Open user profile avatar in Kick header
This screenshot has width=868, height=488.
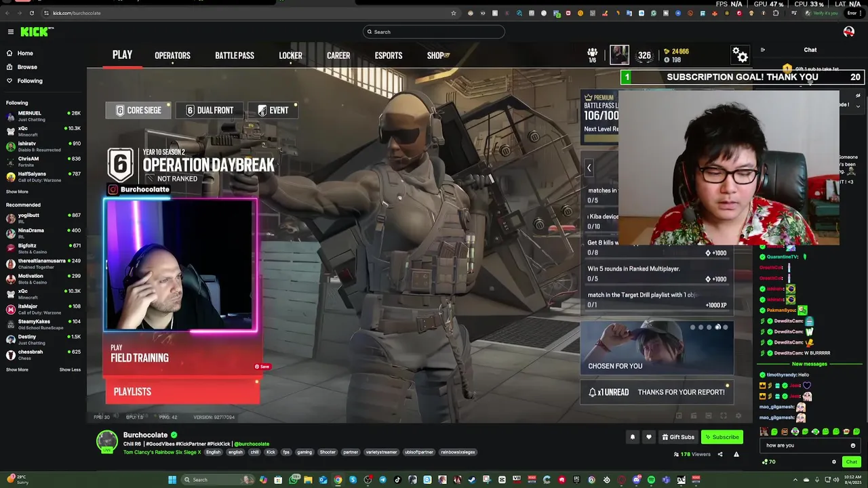point(848,32)
